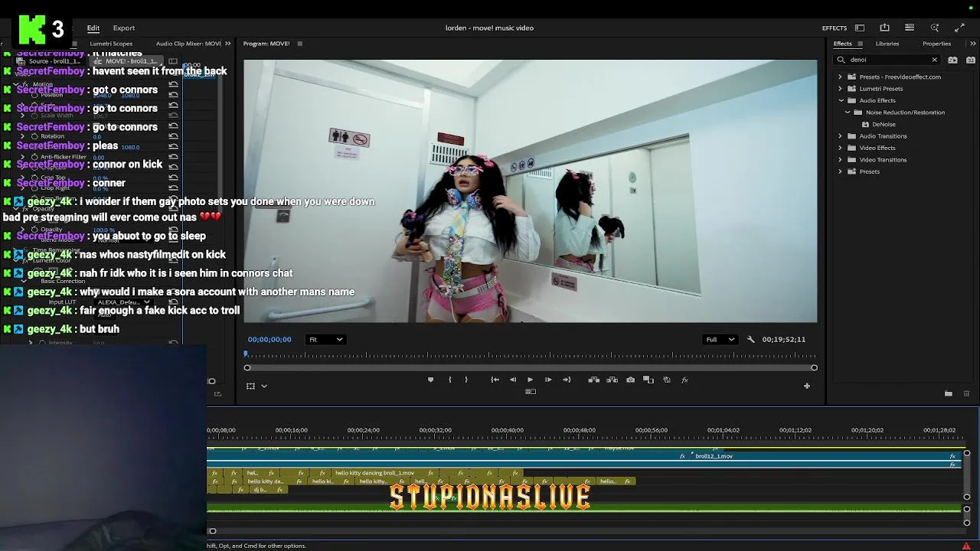The height and width of the screenshot is (551, 980).
Task: Select the Audio Clip Mixer tab
Action: 188,44
